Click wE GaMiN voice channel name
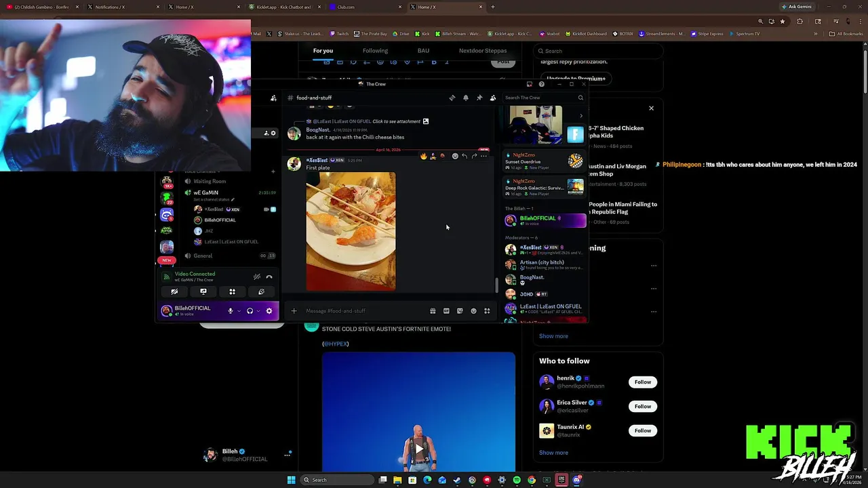Viewport: 868px width, 488px height. [206, 192]
